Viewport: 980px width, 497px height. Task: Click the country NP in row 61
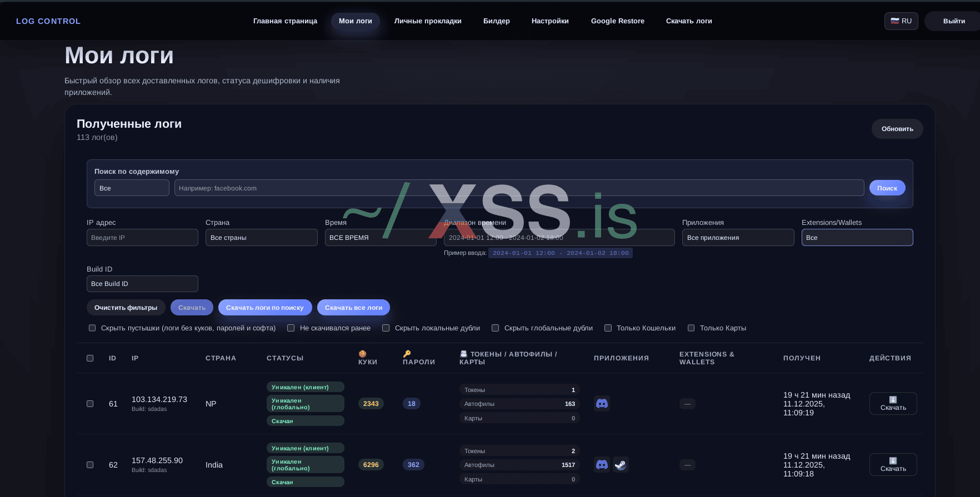coord(211,404)
